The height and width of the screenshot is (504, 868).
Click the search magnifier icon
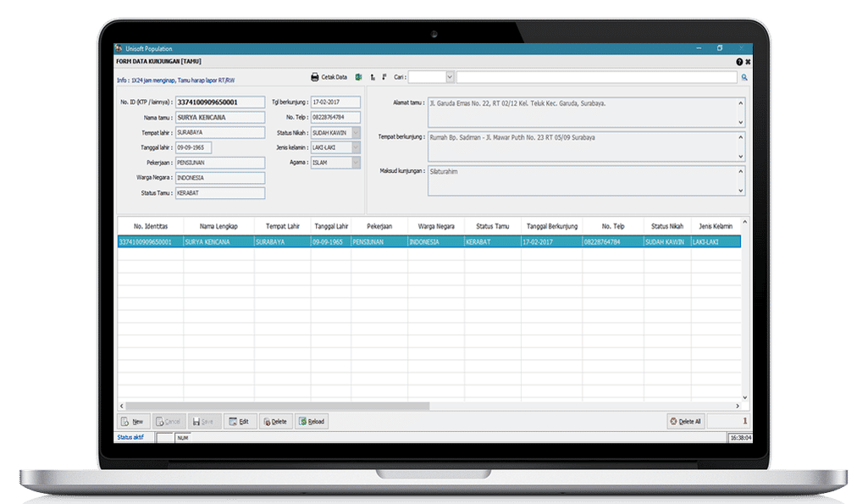(744, 77)
